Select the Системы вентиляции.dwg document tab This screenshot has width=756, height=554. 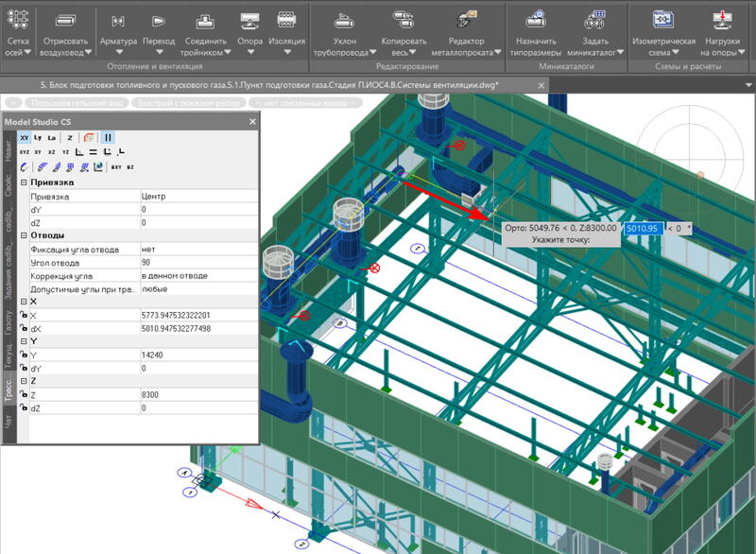[269, 85]
